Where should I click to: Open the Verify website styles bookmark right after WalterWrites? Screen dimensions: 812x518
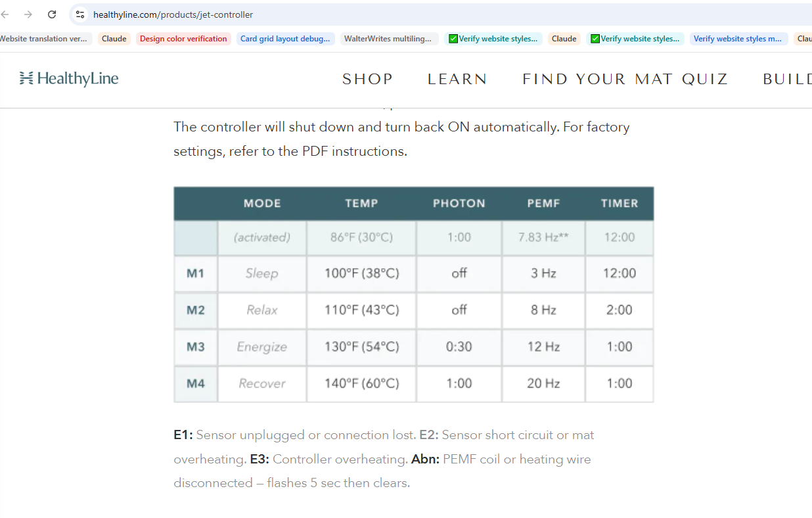493,39
